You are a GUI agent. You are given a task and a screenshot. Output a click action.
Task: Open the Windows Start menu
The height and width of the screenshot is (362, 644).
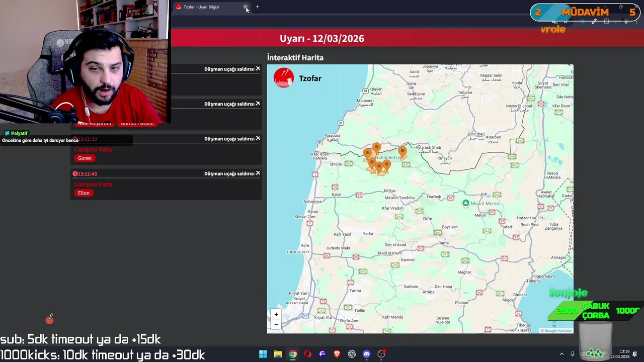coord(263,354)
